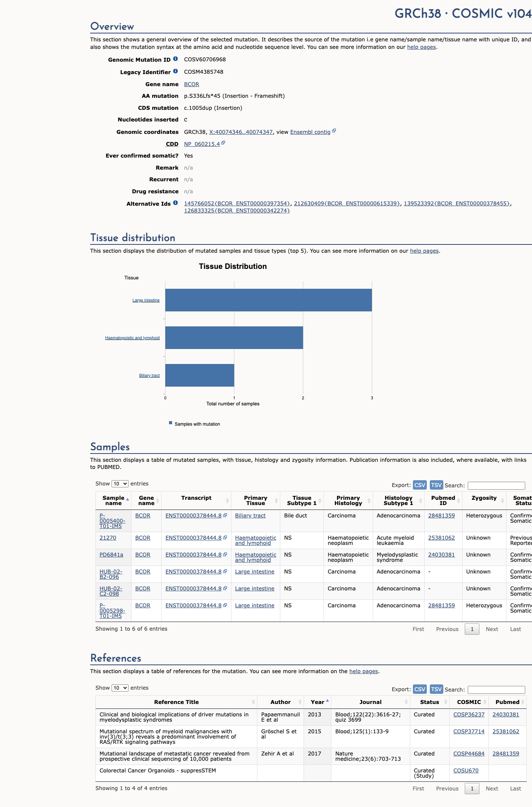The width and height of the screenshot is (532, 807).
Task: Open help pages link in Overview section
Action: pos(422,47)
